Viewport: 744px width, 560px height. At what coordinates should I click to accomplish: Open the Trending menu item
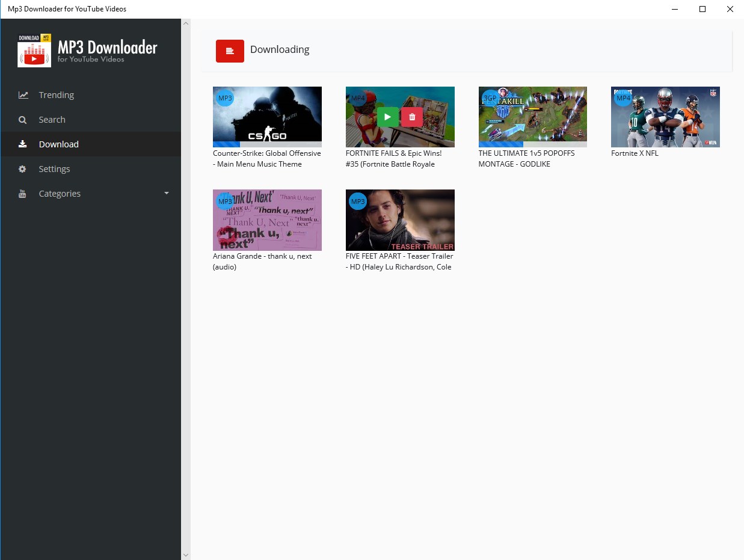click(90, 95)
